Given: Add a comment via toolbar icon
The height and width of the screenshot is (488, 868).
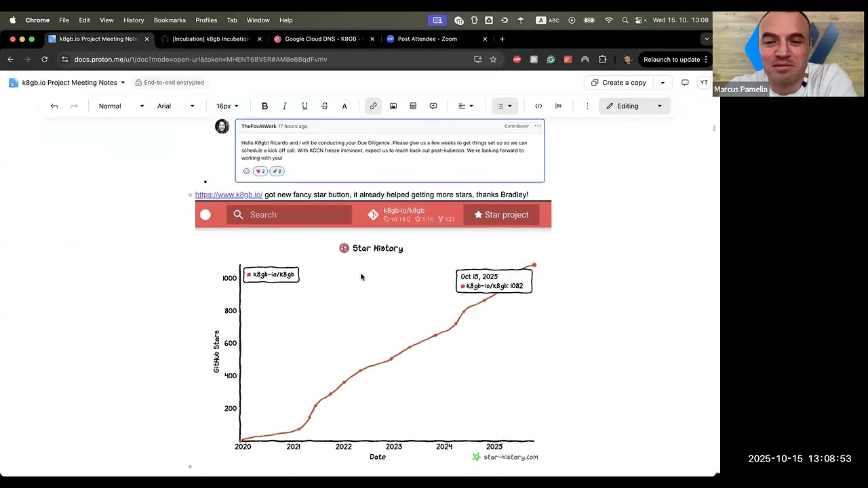Looking at the screenshot, I should [x=433, y=106].
